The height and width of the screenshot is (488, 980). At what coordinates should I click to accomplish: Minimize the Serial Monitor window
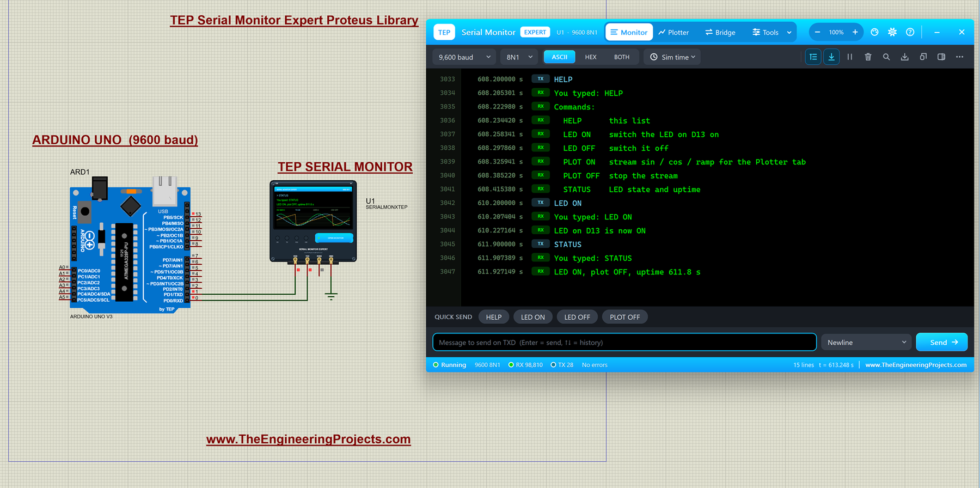[x=937, y=32]
